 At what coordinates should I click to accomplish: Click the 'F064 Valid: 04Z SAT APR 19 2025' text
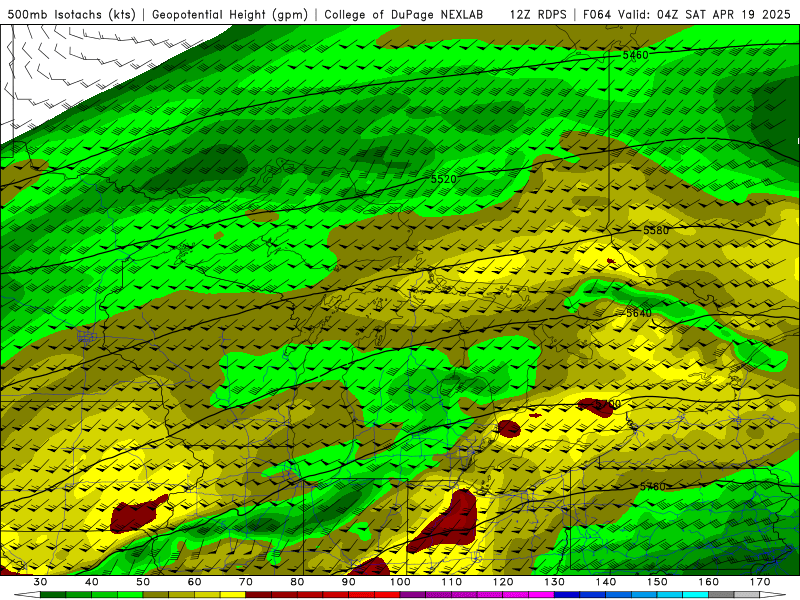pyautogui.click(x=687, y=14)
